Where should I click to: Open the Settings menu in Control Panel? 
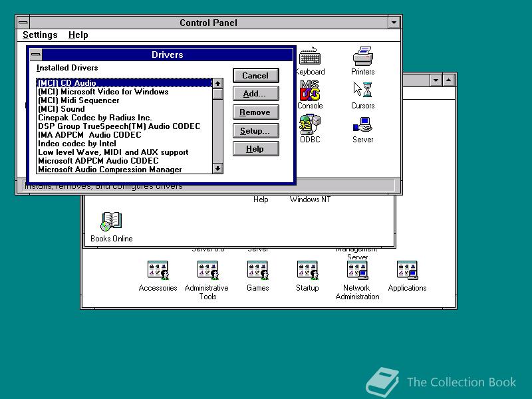tap(40, 35)
